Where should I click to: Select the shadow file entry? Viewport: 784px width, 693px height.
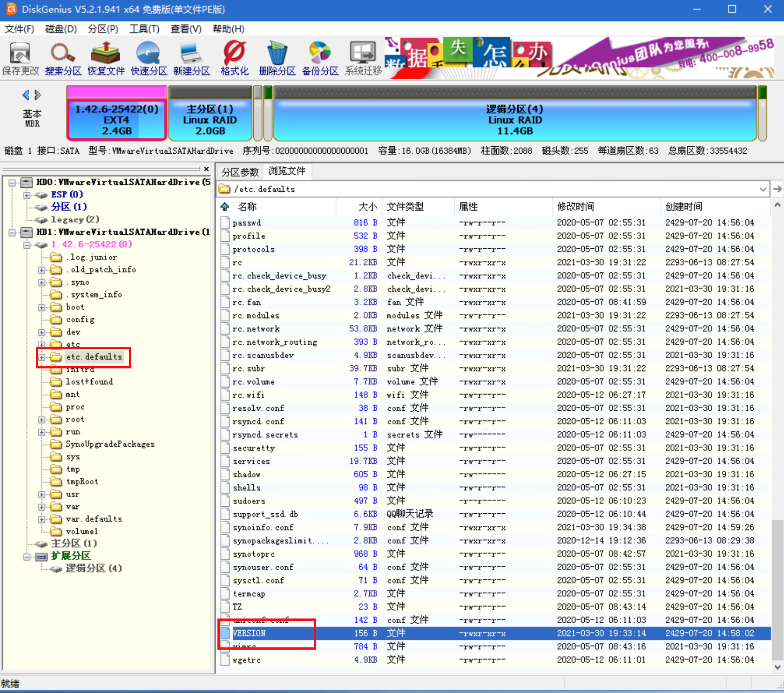tap(246, 474)
